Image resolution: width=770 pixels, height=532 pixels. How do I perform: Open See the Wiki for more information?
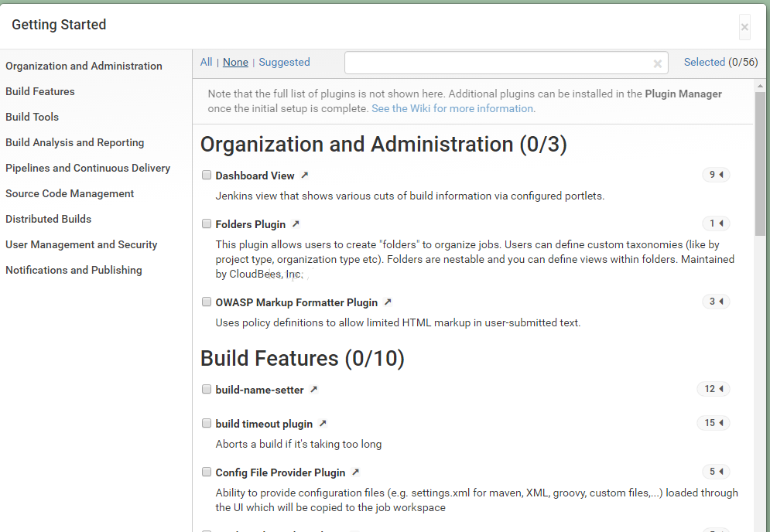[453, 108]
